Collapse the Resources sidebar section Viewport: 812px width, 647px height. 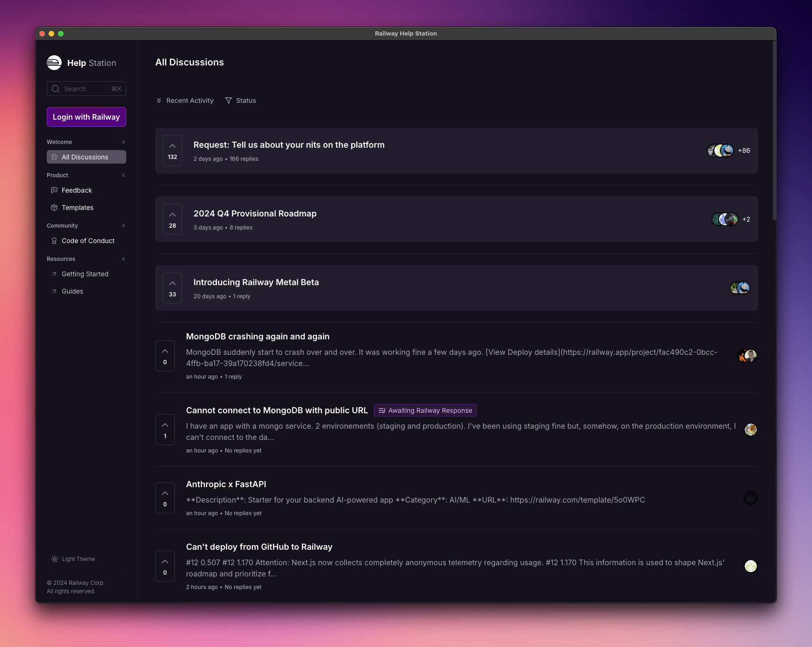pos(123,259)
